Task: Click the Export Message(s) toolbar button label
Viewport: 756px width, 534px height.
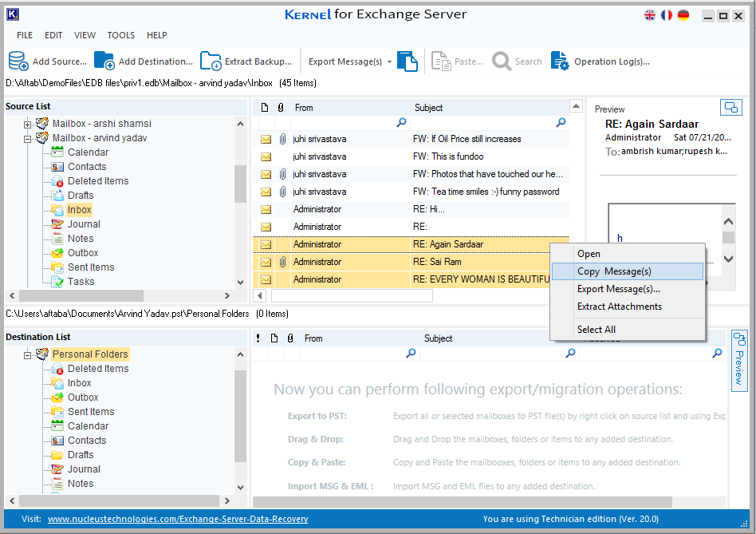Action: pos(345,61)
